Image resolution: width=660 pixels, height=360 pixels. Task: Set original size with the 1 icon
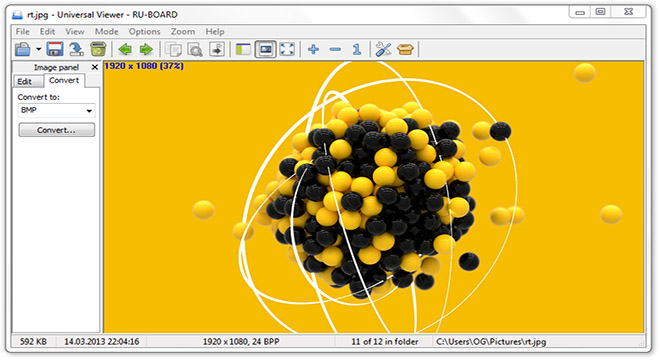tap(357, 49)
